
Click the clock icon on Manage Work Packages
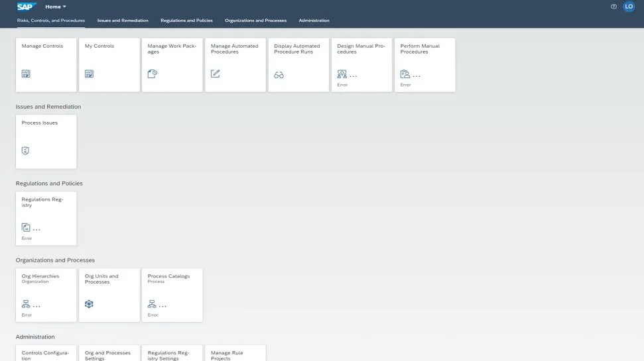pos(152,74)
